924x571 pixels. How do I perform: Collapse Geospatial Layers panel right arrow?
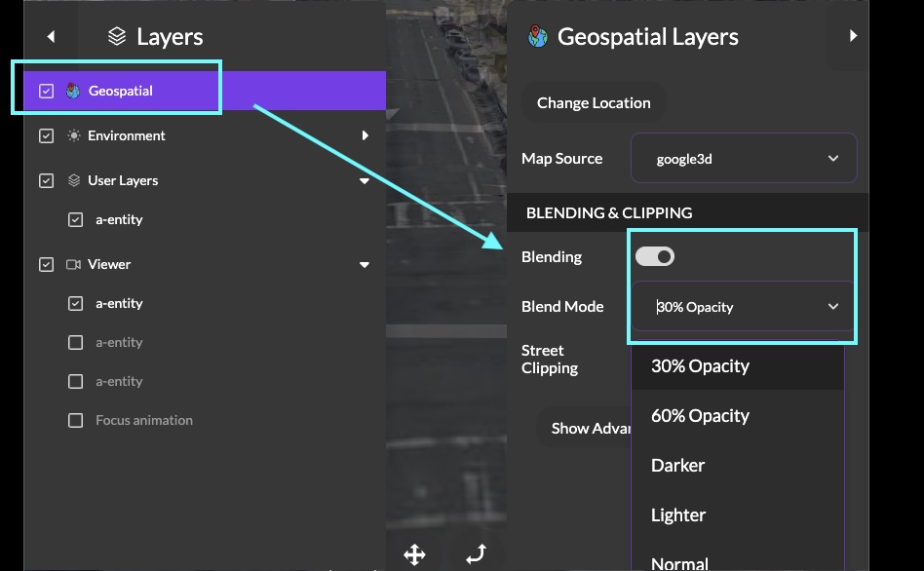(853, 36)
